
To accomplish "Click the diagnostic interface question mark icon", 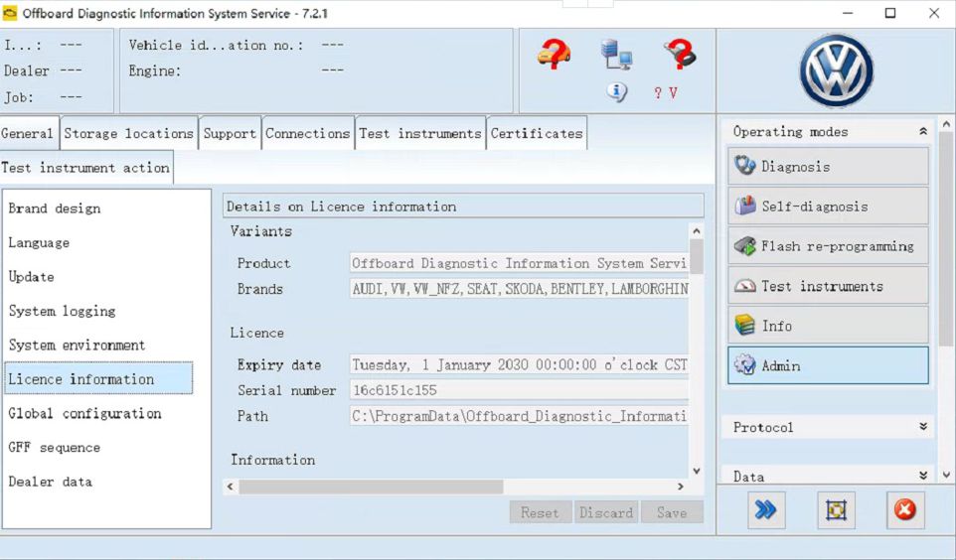I will pos(681,55).
